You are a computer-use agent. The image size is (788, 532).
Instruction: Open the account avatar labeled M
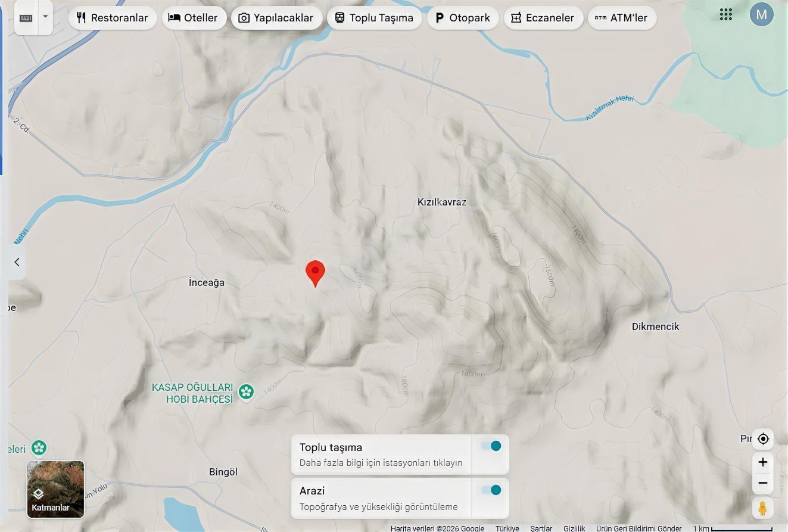(761, 15)
